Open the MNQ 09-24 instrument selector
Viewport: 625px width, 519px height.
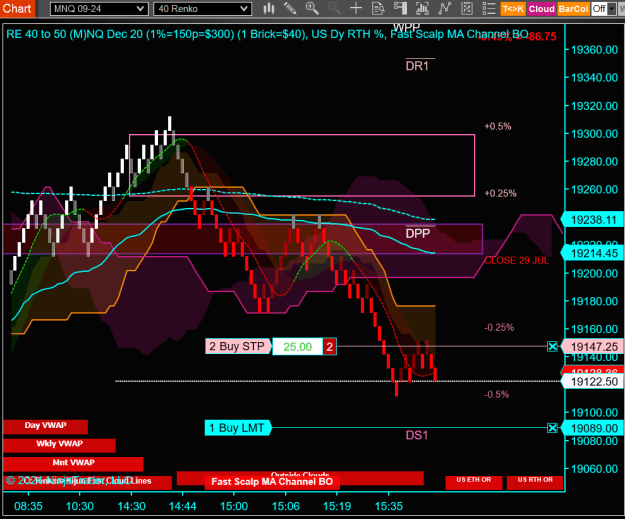coord(99,9)
